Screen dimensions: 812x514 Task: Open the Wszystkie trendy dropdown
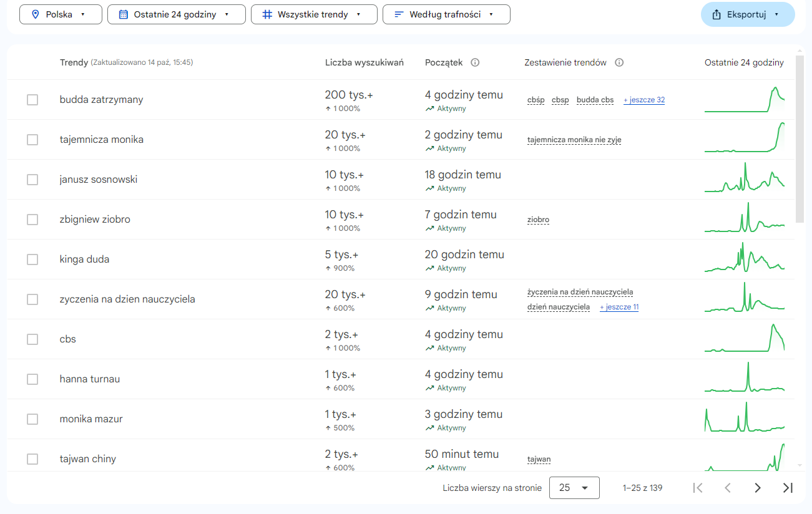point(314,14)
